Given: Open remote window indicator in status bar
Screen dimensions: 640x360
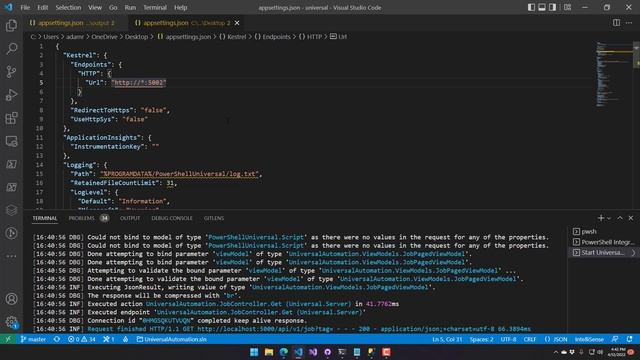Looking at the screenshot, I should point(8,339).
